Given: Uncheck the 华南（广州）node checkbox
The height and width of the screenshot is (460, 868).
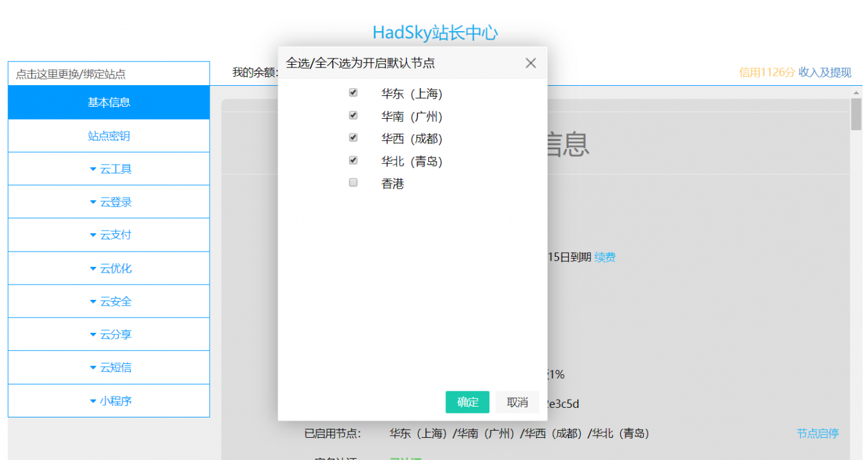Looking at the screenshot, I should click(x=353, y=116).
